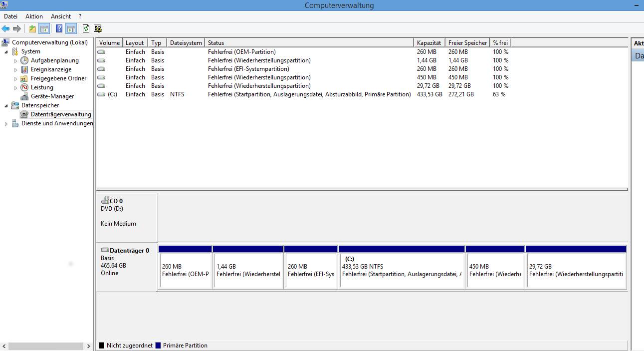
Task: Click the blue Primäre Partition legend swatch
Action: pyautogui.click(x=158, y=346)
